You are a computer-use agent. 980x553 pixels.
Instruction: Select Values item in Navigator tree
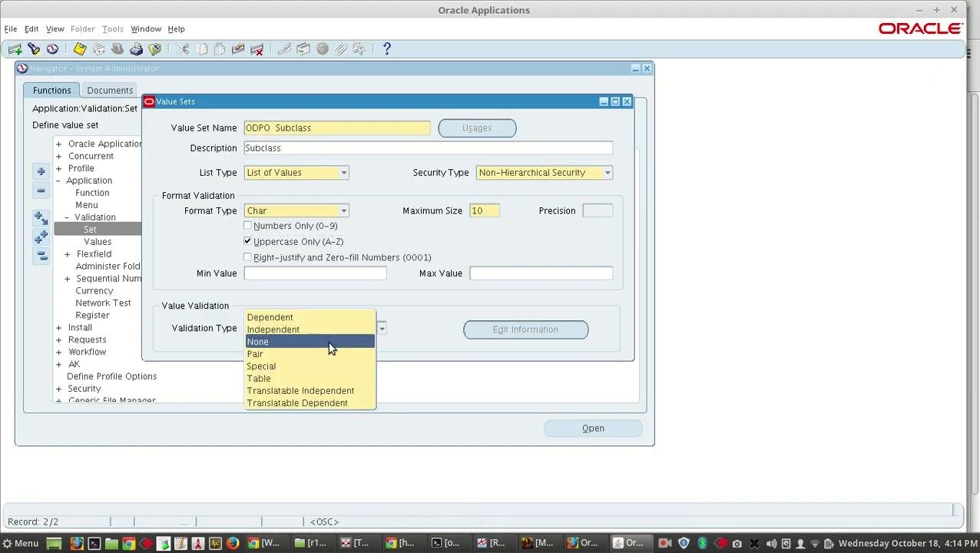tap(98, 242)
